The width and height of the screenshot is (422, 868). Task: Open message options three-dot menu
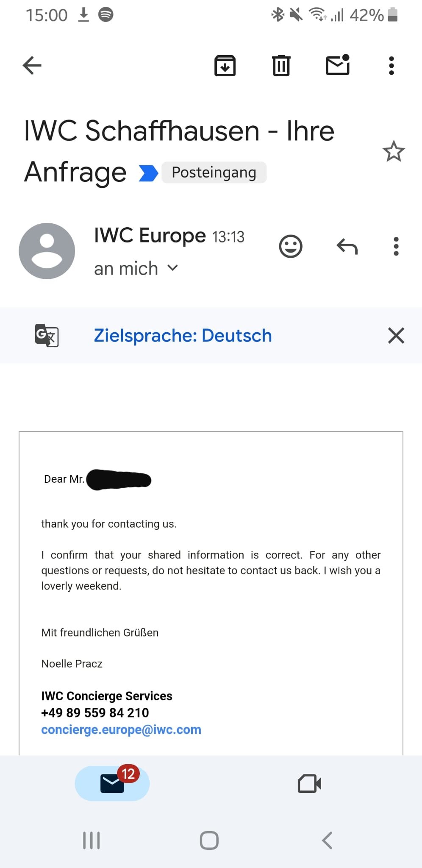(x=396, y=246)
